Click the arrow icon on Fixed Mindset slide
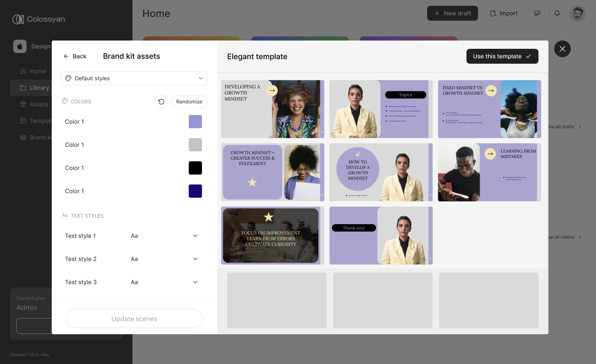This screenshot has width=596, height=364. [x=491, y=91]
